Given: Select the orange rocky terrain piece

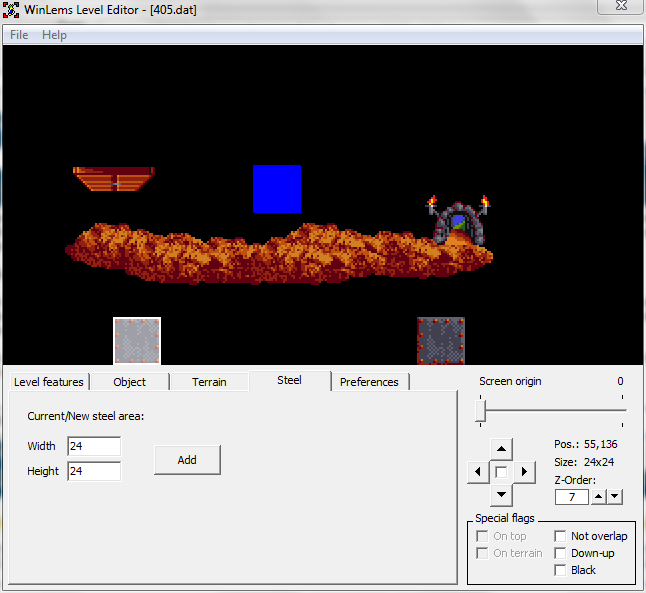Looking at the screenshot, I should 279,254.
